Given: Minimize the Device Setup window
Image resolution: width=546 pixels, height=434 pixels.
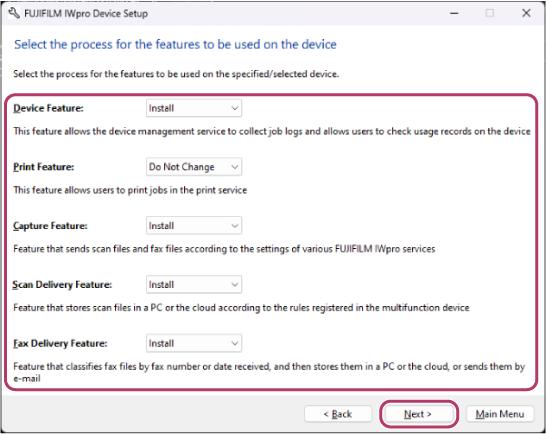Looking at the screenshot, I should (454, 13).
